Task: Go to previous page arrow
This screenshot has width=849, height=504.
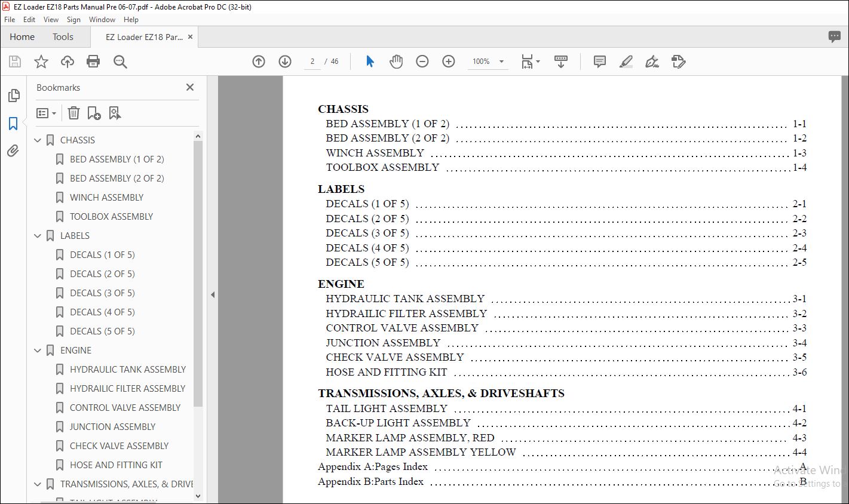Action: pyautogui.click(x=259, y=62)
